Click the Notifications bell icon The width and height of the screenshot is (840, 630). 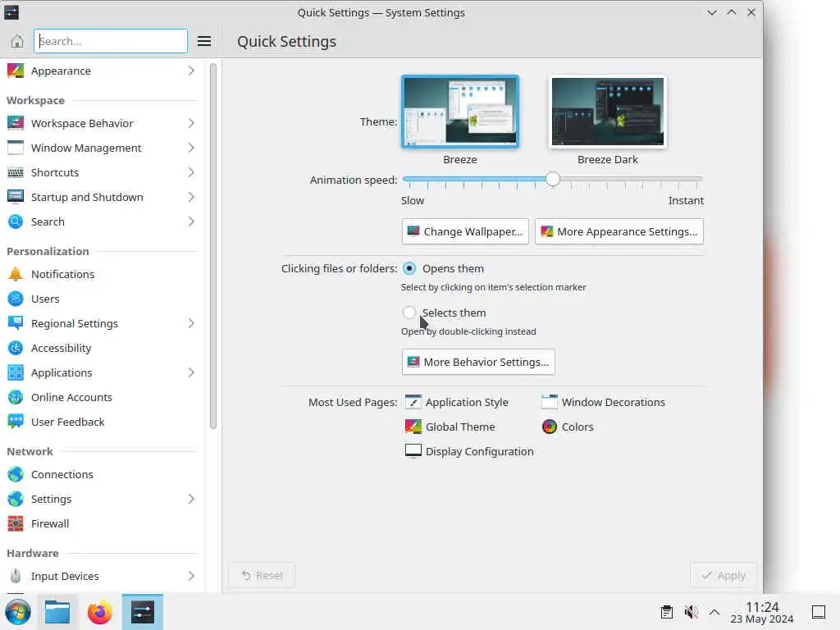16,274
